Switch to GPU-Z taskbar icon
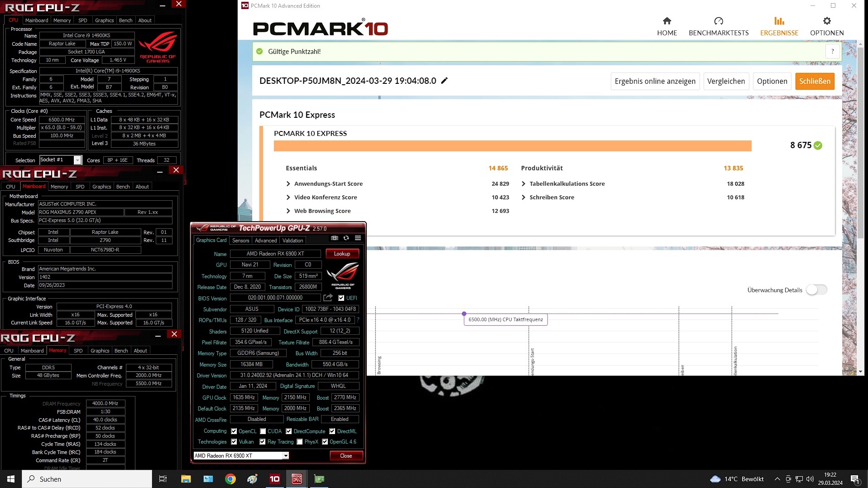This screenshot has width=868, height=488. pyautogui.click(x=319, y=479)
